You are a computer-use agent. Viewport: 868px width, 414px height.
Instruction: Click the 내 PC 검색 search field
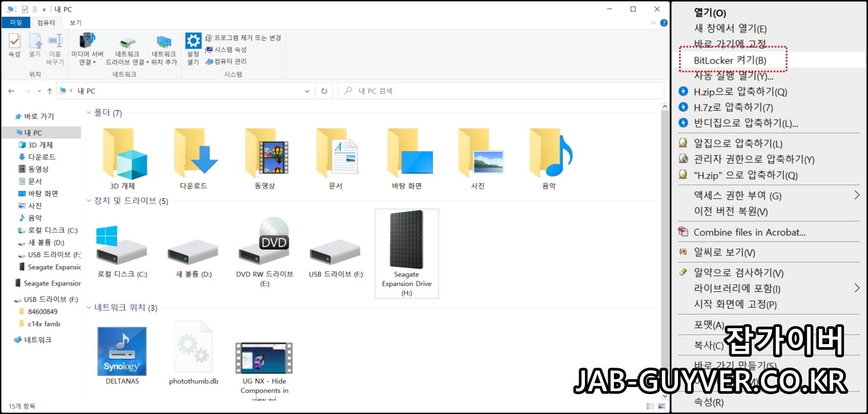[x=502, y=91]
